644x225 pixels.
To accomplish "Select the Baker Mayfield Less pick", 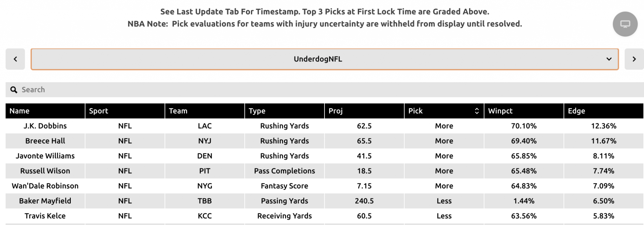I will point(444,201).
